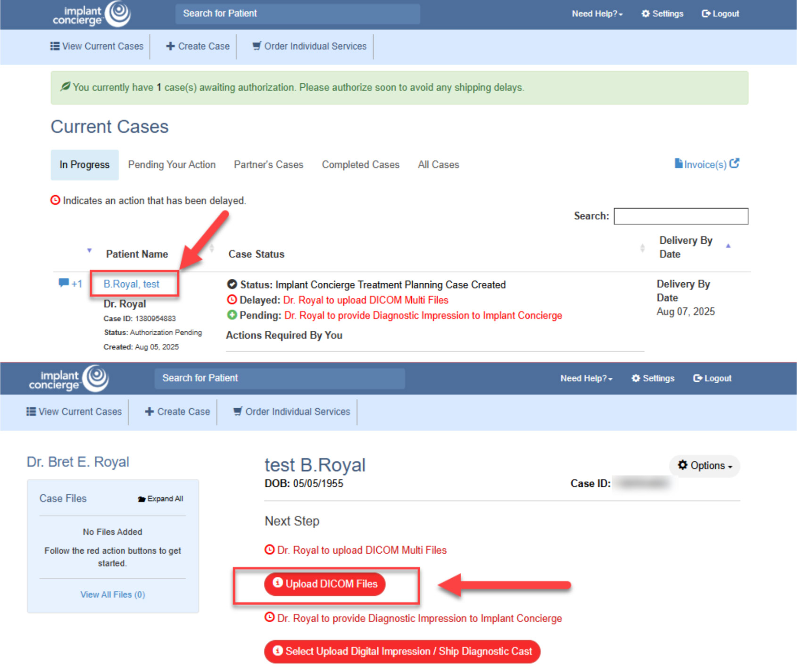Focus the Search field above the cases table

tap(681, 216)
